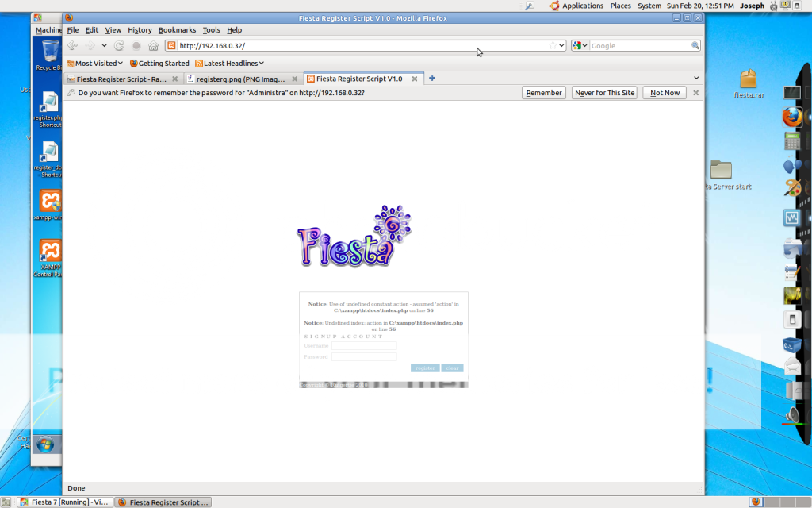
Task: Dismiss the password notification bar
Action: click(x=696, y=93)
